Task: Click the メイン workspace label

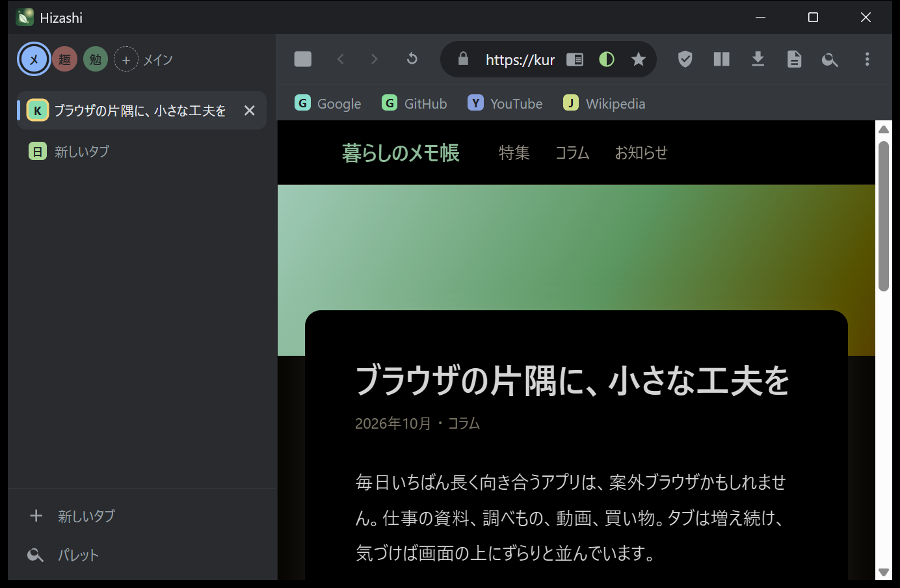Action: (x=158, y=60)
